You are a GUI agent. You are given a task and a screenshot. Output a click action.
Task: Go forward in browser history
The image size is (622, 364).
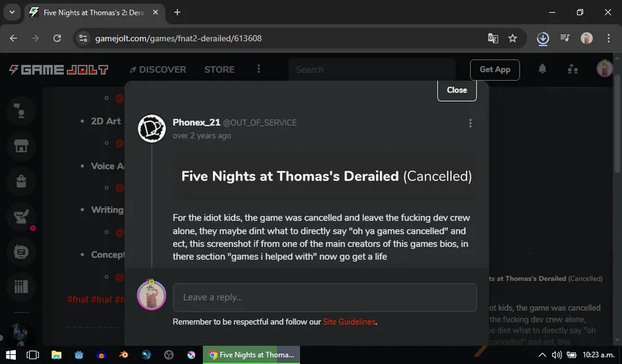pyautogui.click(x=35, y=39)
